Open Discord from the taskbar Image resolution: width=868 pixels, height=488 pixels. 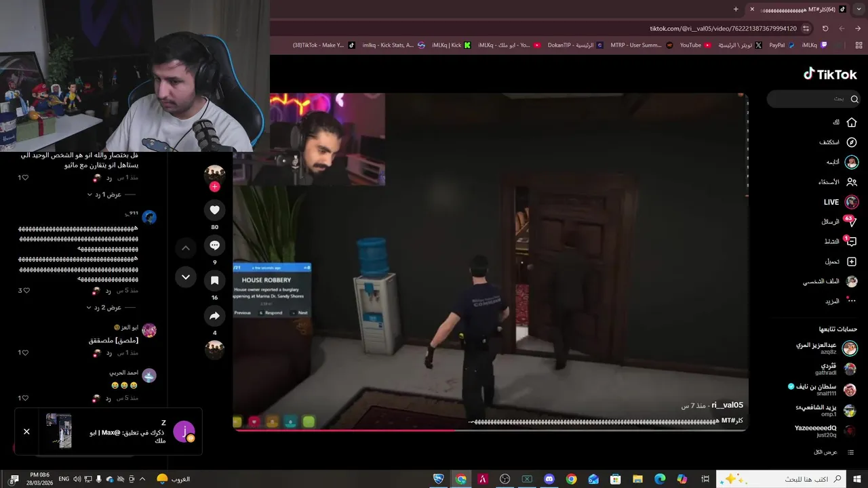(549, 479)
